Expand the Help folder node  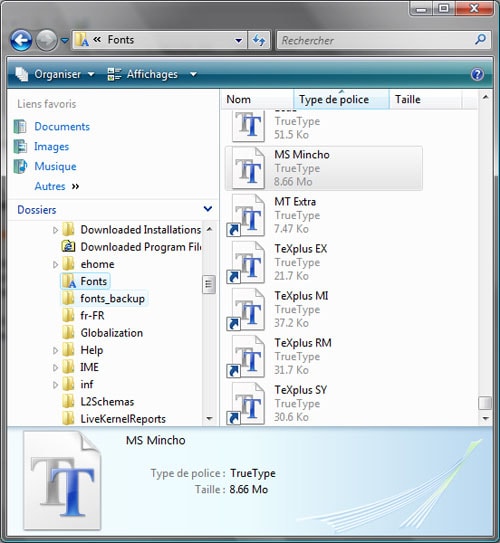click(x=55, y=350)
